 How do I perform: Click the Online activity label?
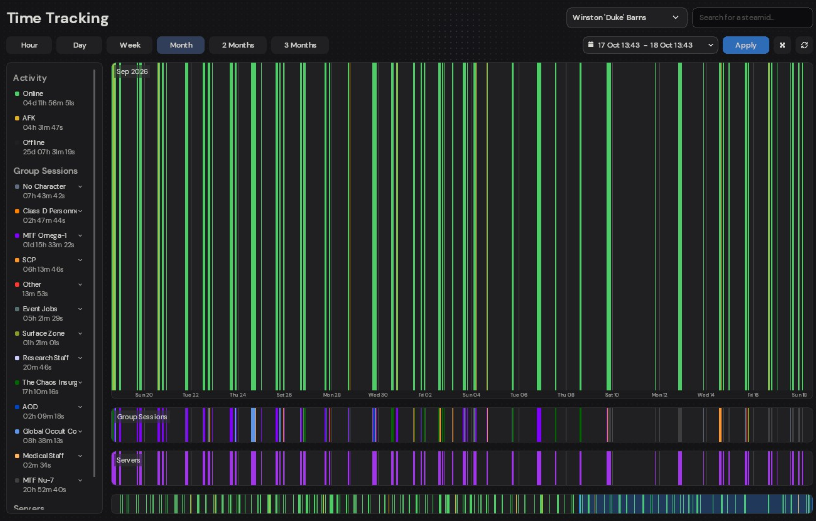pyautogui.click(x=33, y=94)
